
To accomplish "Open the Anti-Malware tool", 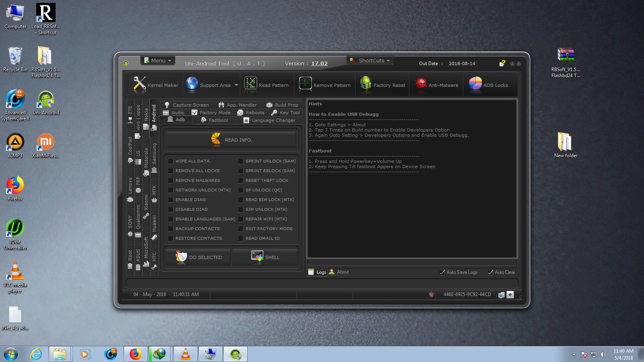I will tap(437, 84).
